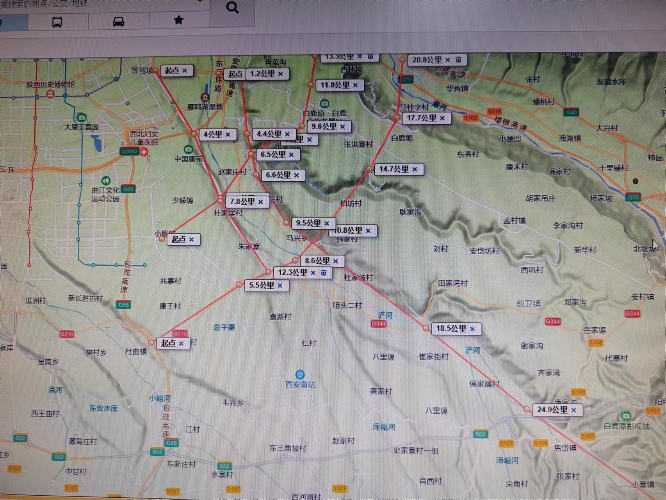The image size is (666, 500).
Task: Select the car driving route tab
Action: click(119, 21)
